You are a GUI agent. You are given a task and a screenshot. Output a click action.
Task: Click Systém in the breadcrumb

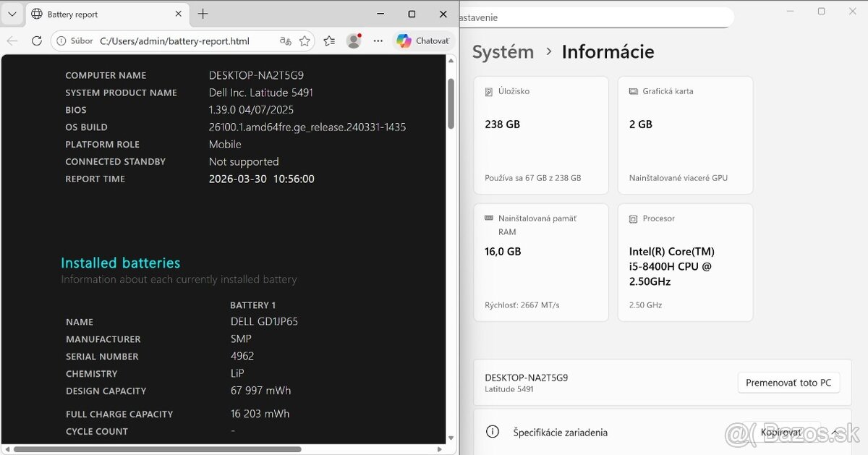pyautogui.click(x=503, y=52)
